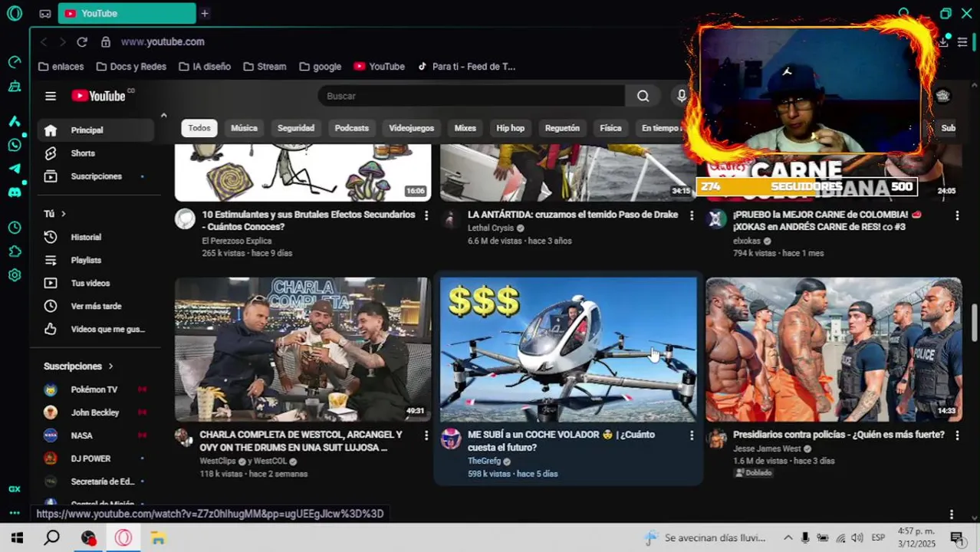The height and width of the screenshot is (552, 980).
Task: Open Playlists in the YouTube sidebar
Action: [95, 261]
